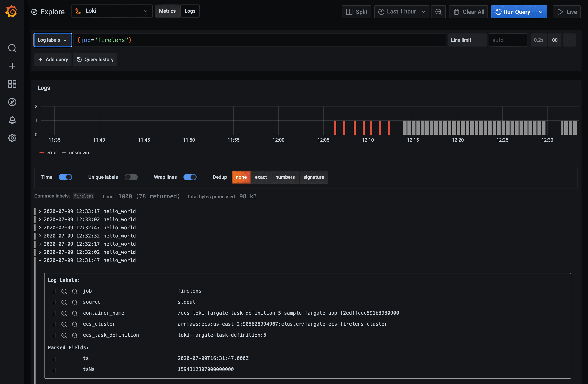Select the Logs tab
The height and width of the screenshot is (384, 588).
(x=190, y=11)
